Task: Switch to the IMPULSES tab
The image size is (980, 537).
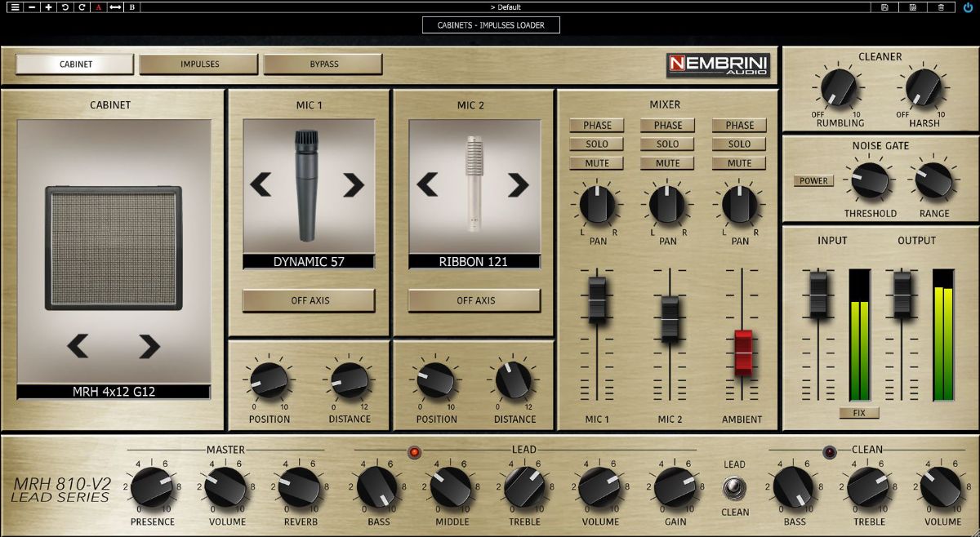Action: [198, 63]
